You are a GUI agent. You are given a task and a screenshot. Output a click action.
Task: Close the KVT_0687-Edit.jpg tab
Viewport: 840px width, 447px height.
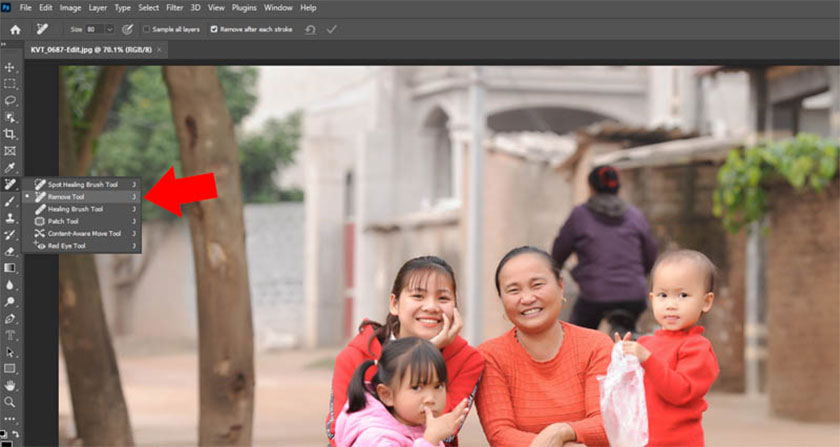pyautogui.click(x=160, y=49)
